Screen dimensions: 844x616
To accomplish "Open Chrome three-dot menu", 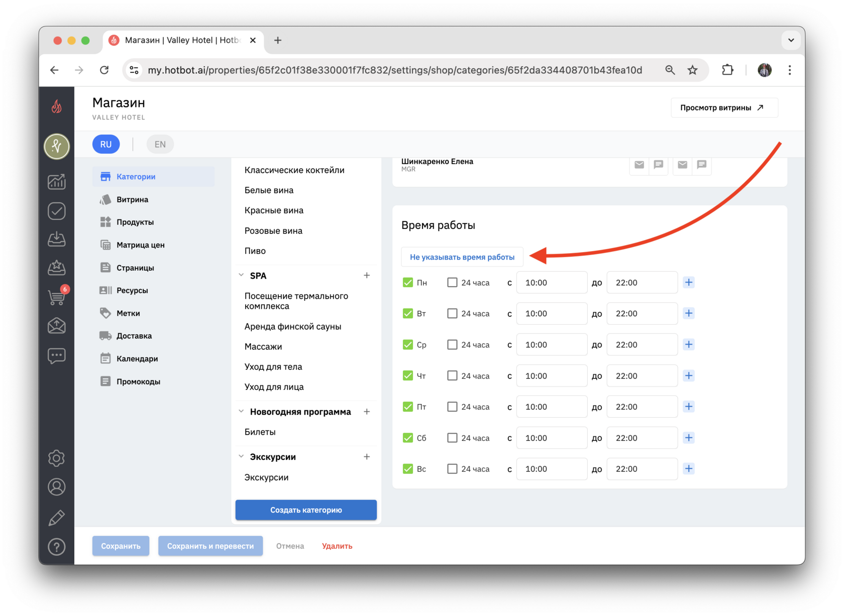I will [x=790, y=70].
